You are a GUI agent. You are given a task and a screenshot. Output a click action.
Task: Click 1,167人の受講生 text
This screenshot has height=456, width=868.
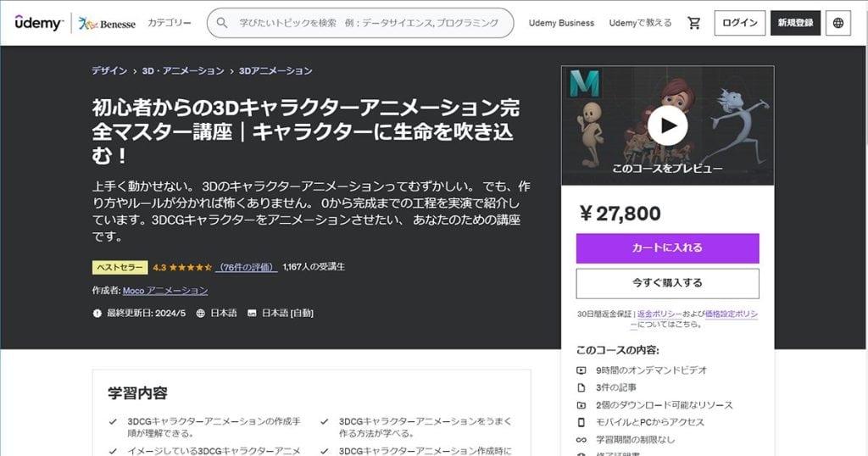coord(314,267)
